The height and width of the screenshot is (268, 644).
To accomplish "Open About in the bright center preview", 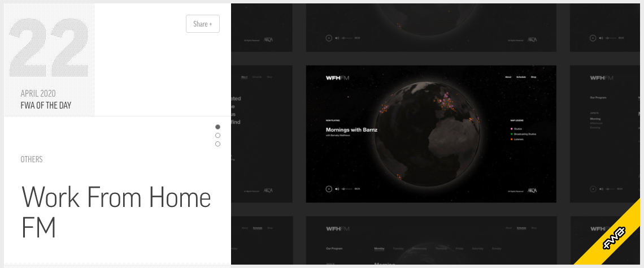I will (x=508, y=77).
